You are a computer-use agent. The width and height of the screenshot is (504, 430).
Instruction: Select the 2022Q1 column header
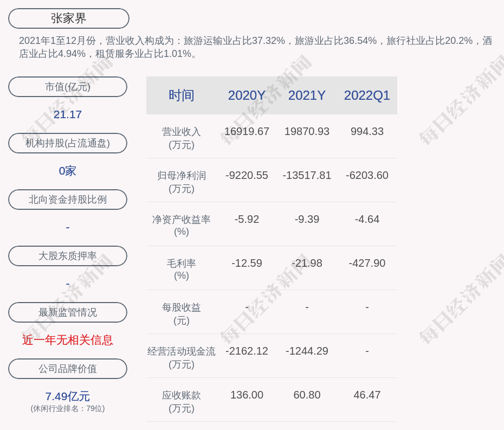(x=367, y=95)
